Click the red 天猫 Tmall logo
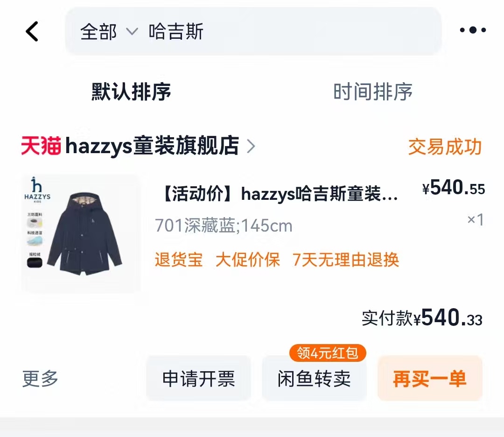Screen dimensions: 504x437 [x=41, y=146]
